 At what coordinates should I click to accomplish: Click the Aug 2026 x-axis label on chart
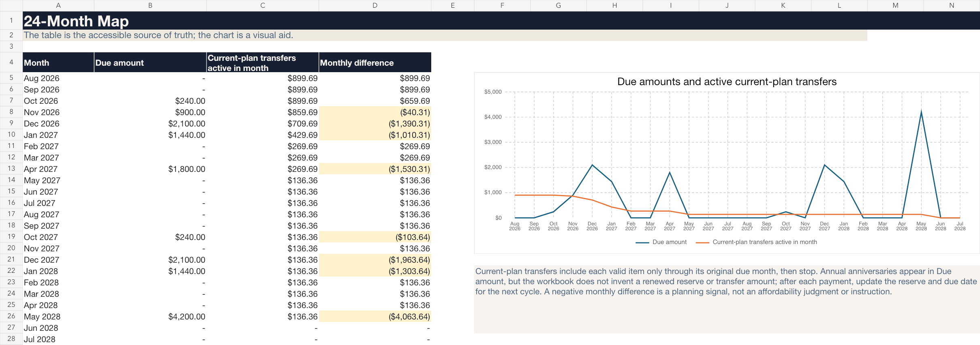point(515,226)
